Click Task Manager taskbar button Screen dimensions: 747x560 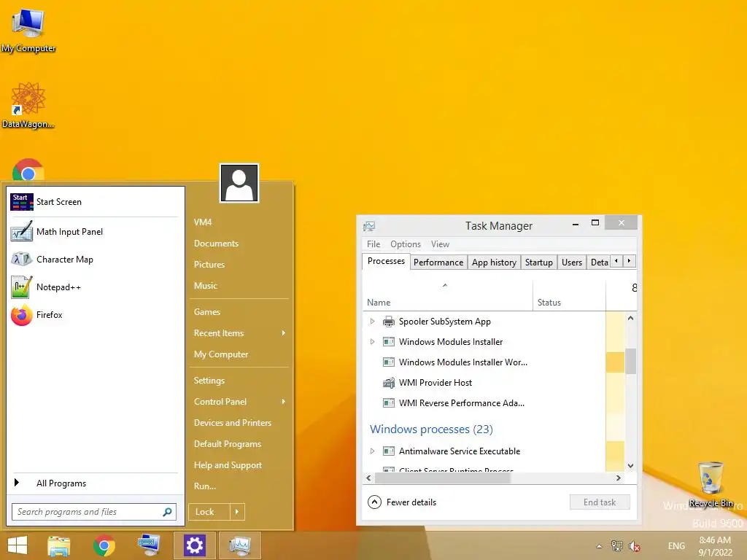point(239,545)
